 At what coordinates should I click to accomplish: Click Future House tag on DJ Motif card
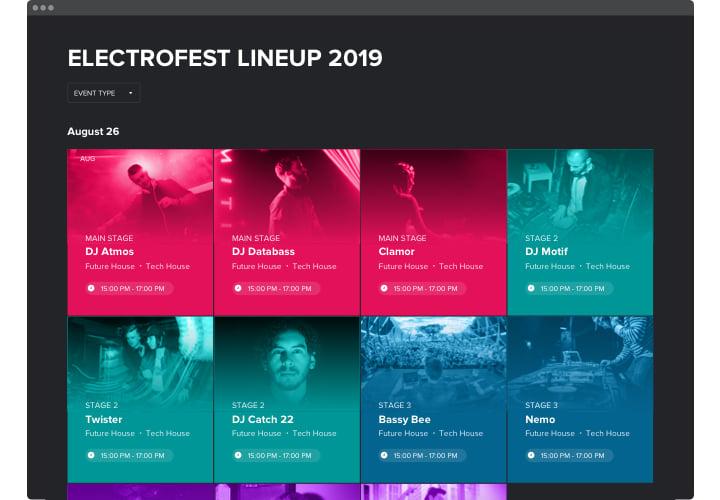[550, 266]
